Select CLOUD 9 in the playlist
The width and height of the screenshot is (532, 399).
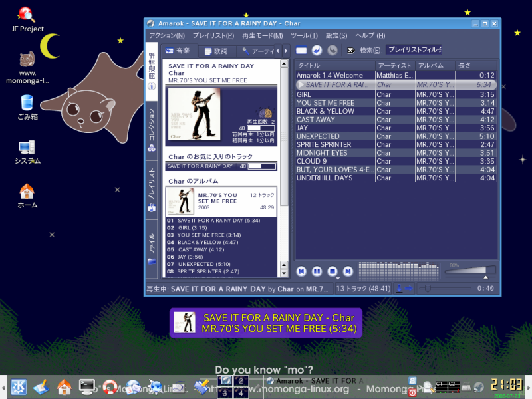[x=396, y=161]
